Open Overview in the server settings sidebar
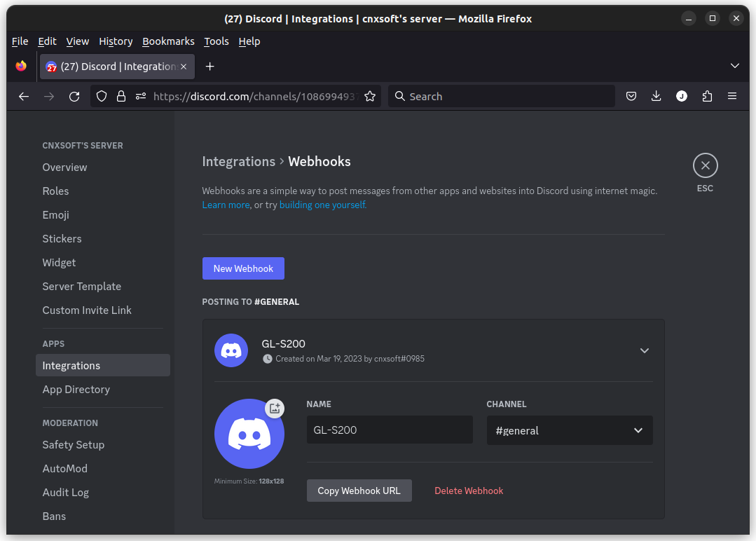The image size is (756, 541). point(64,167)
